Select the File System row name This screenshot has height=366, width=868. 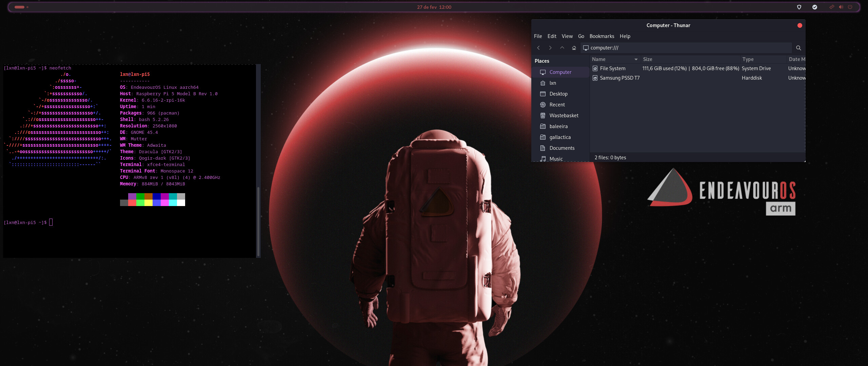coord(613,68)
